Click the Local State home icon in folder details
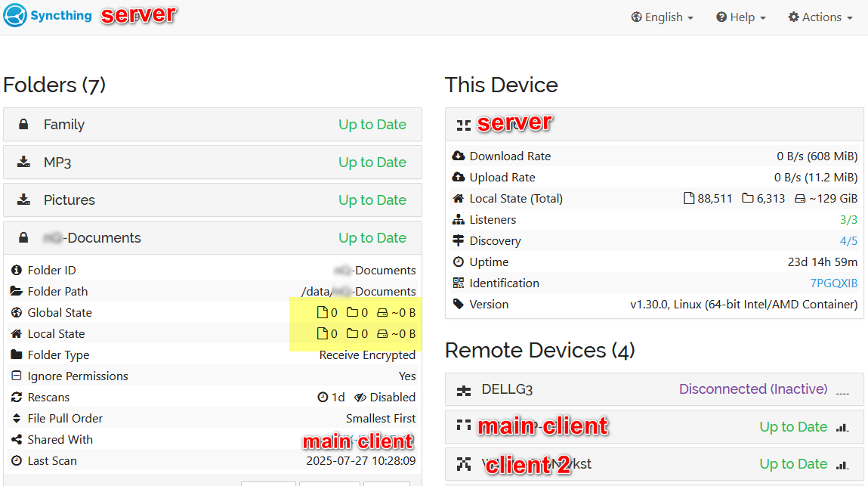Image resolution: width=868 pixels, height=486 pixels. tap(17, 333)
